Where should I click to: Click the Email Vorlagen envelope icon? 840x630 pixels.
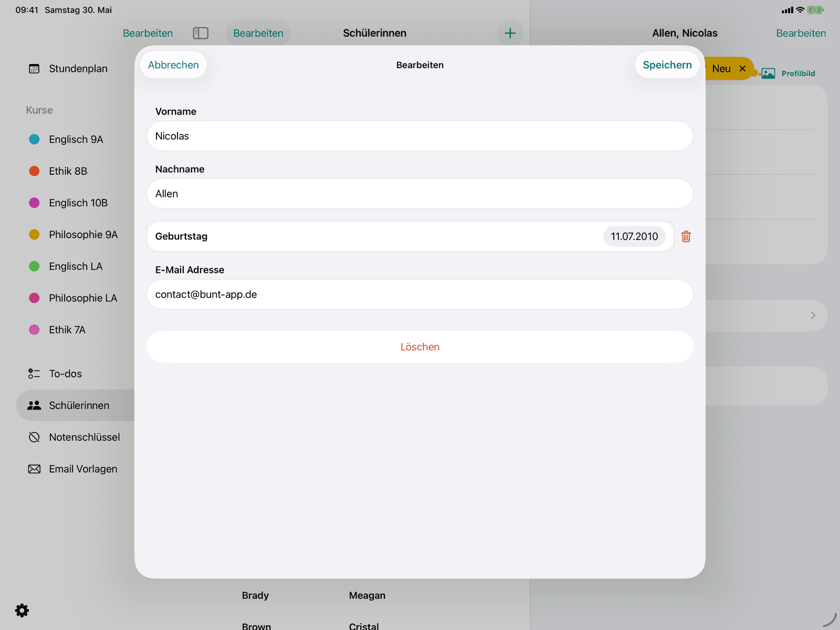tap(34, 469)
